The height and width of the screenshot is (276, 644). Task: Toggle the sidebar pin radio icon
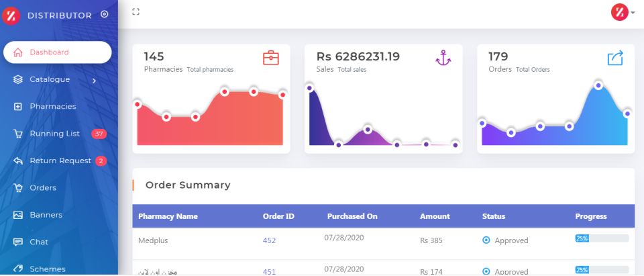(x=104, y=14)
